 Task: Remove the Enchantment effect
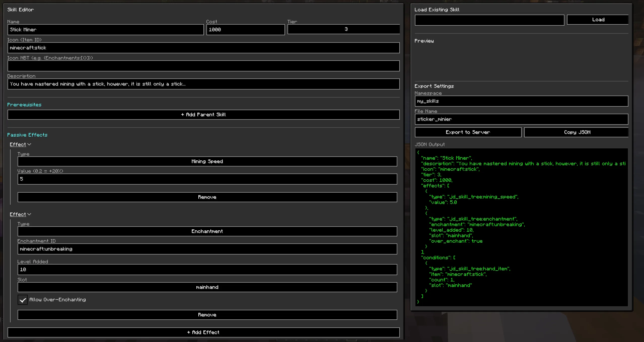click(207, 315)
